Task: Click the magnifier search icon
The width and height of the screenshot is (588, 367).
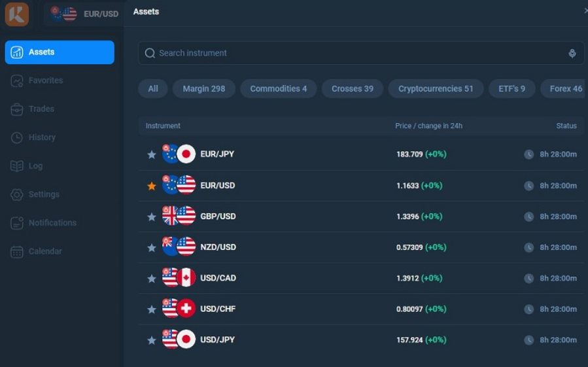Action: pos(150,53)
